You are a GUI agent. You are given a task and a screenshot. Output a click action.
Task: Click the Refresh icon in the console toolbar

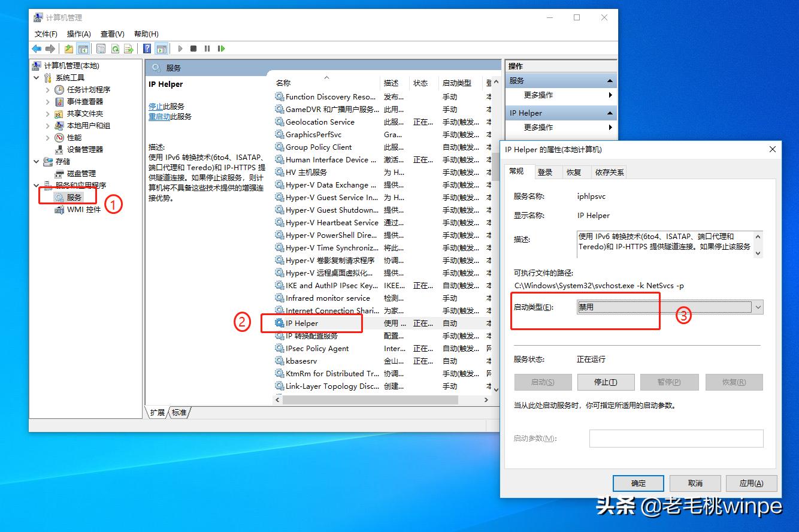point(115,49)
